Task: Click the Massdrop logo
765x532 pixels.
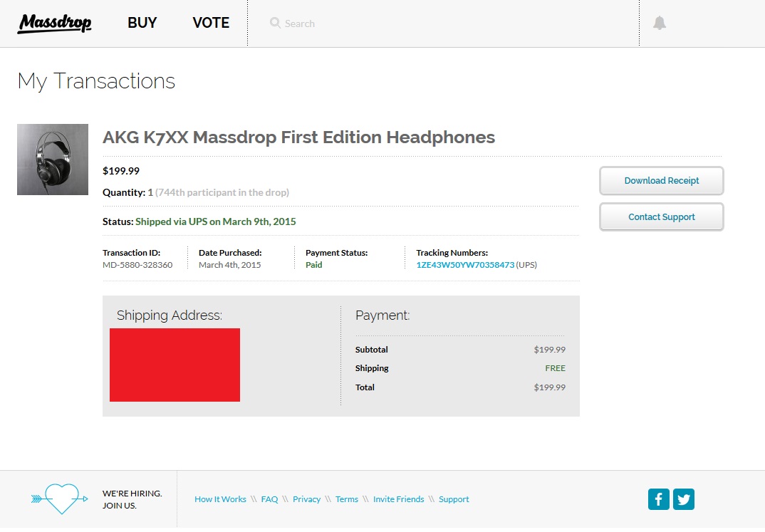Action: pos(55,24)
